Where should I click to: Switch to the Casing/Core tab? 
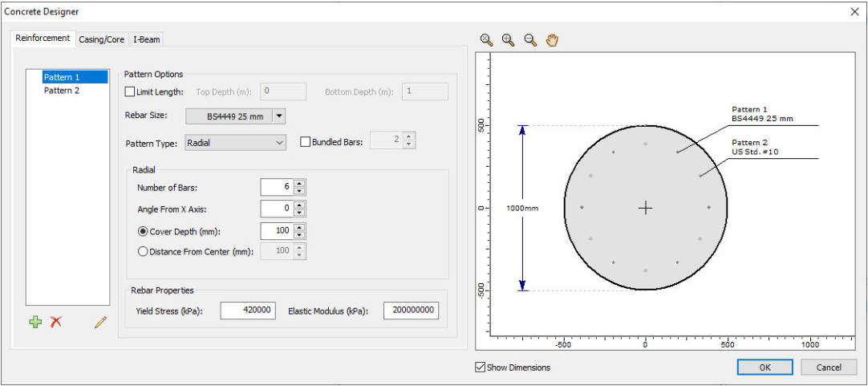101,39
